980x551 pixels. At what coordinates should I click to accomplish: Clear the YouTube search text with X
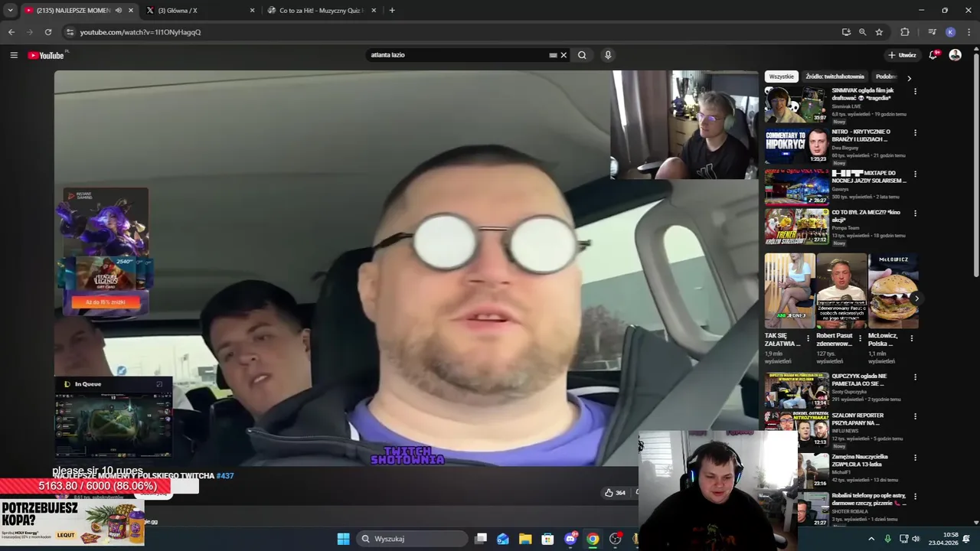click(x=563, y=55)
